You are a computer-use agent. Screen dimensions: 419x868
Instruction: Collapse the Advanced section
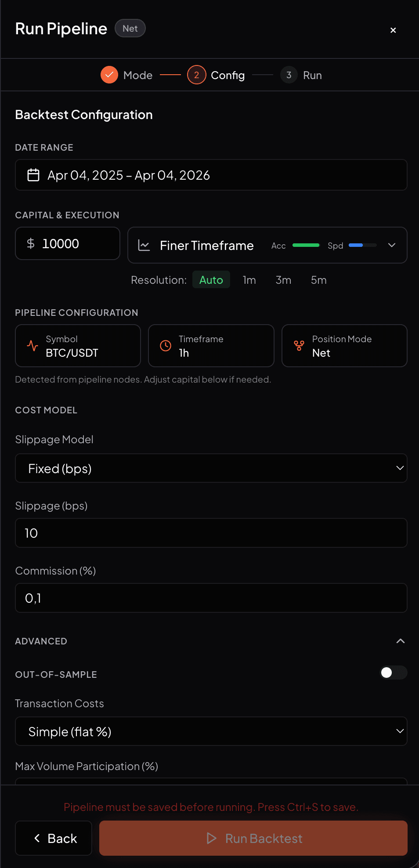tap(400, 641)
